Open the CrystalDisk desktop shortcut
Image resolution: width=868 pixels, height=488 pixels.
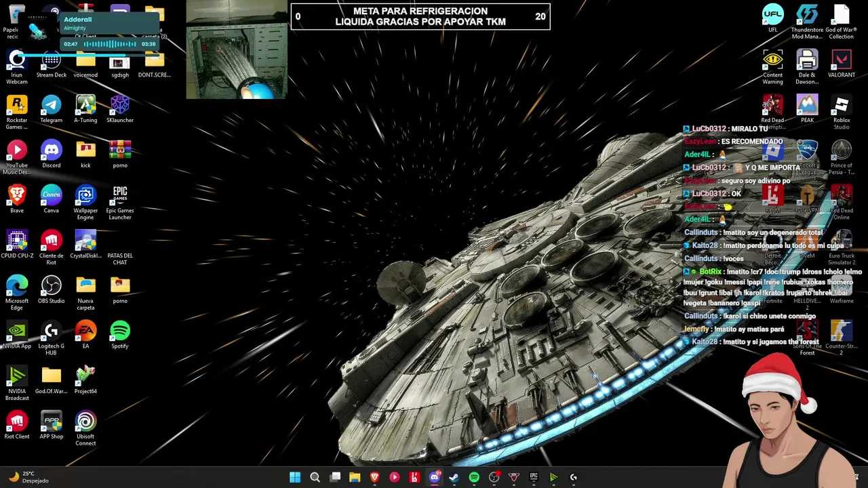85,245
